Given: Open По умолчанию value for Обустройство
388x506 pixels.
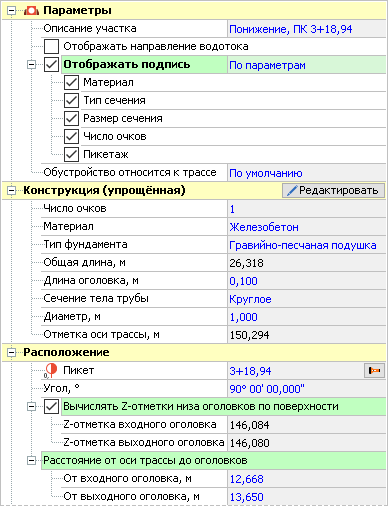Looking at the screenshot, I should tap(306, 173).
